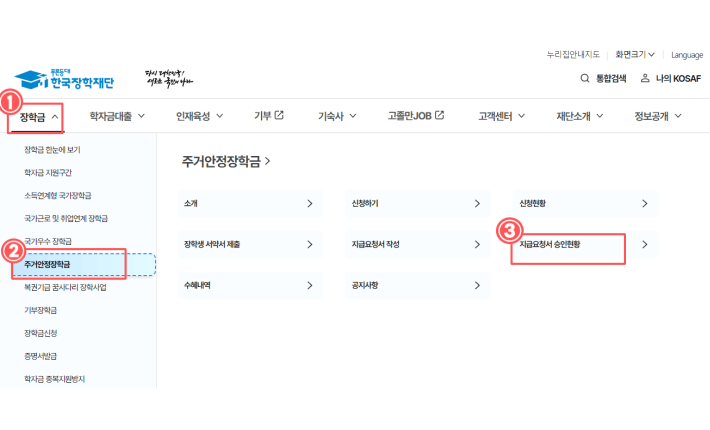Open the 인재육성 top menu

pos(199,116)
